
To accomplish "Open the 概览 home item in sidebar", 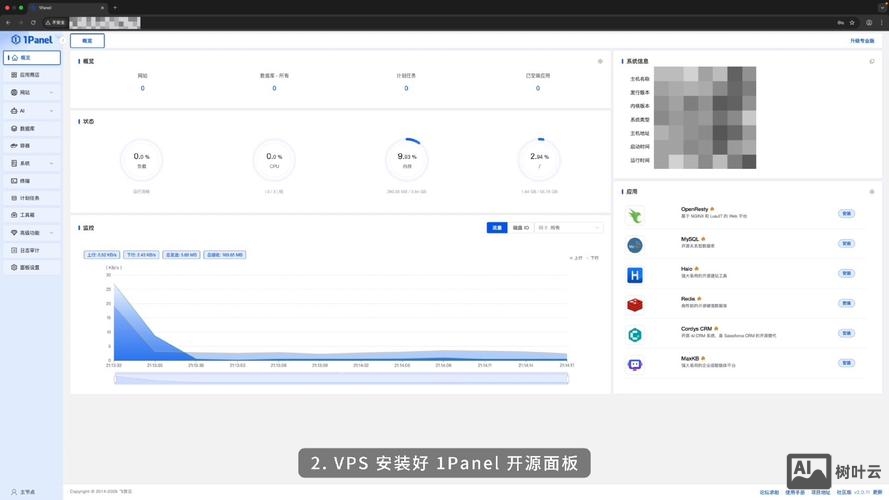I will (32, 57).
